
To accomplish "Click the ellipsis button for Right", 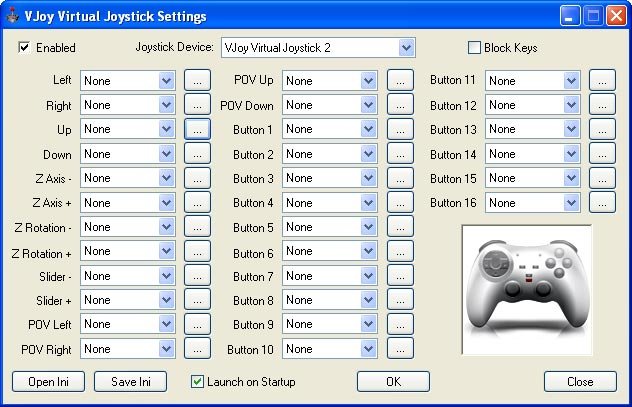I will (x=198, y=105).
